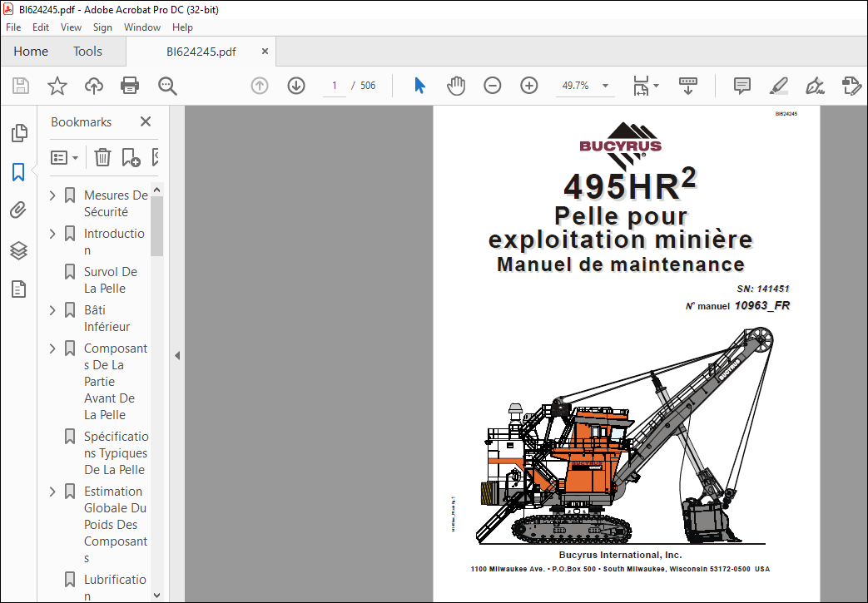Collapse the navigation pane arrow
The width and height of the screenshot is (868, 603).
(177, 356)
